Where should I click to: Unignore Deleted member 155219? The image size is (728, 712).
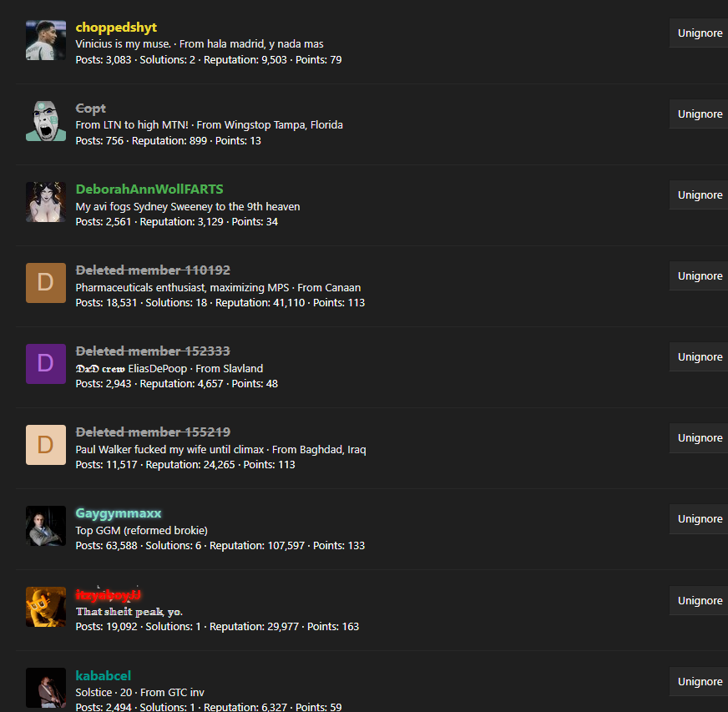pos(699,437)
